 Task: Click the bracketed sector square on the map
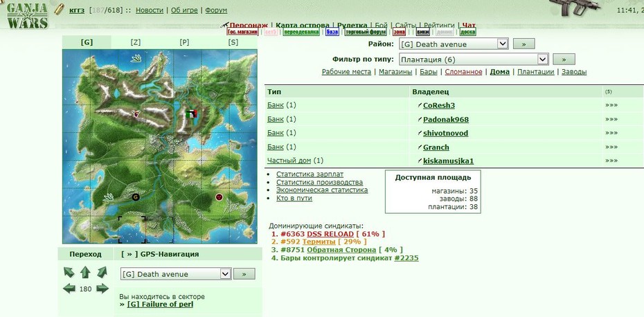point(132,230)
